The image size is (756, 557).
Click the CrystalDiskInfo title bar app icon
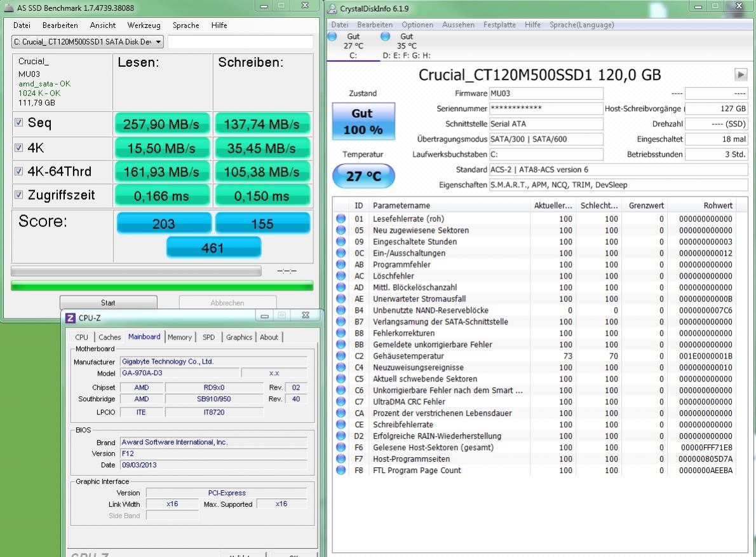[333, 8]
